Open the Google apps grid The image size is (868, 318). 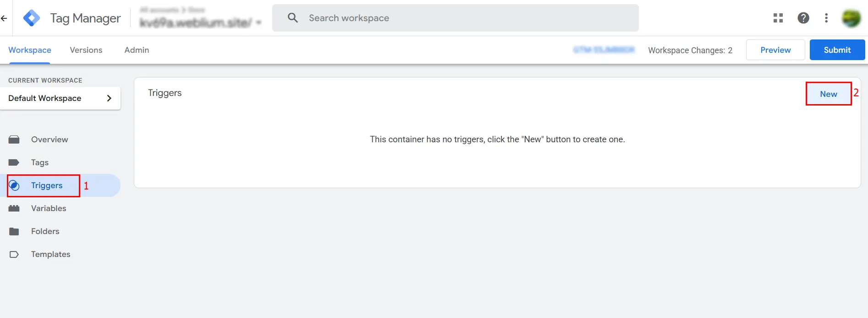point(778,18)
